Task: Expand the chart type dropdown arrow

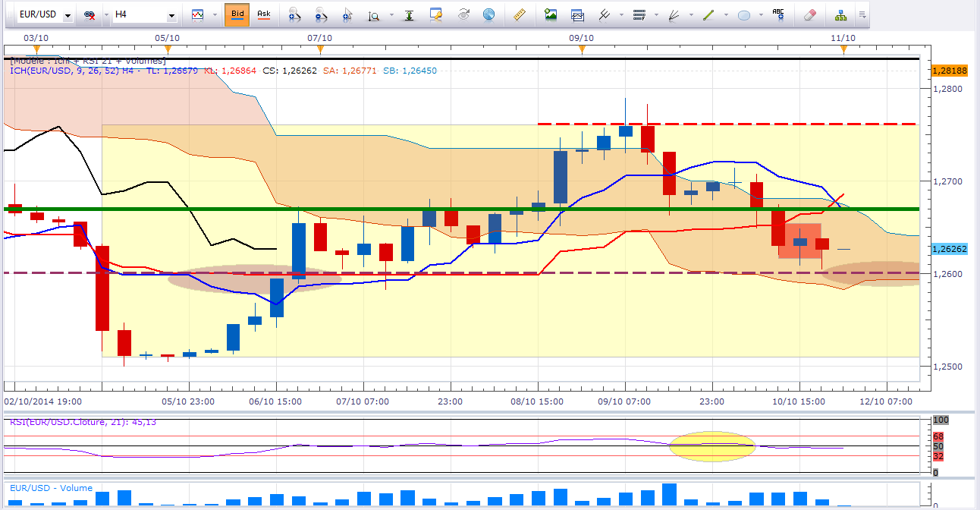Action: [214, 15]
